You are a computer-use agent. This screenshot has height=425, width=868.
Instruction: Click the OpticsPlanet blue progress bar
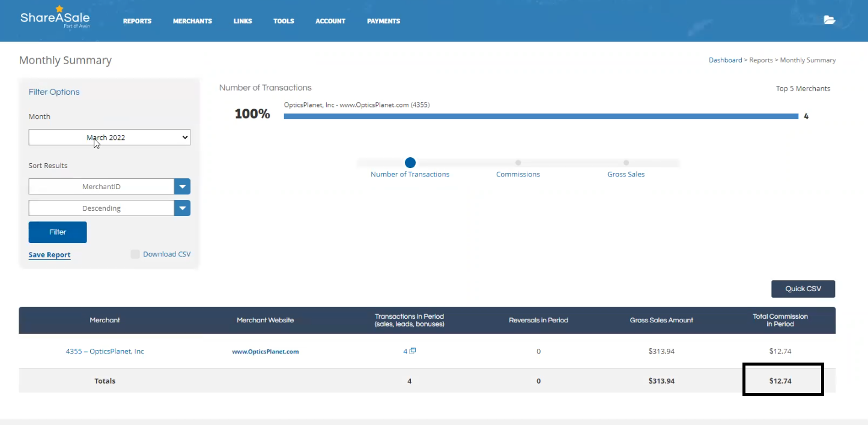(541, 116)
